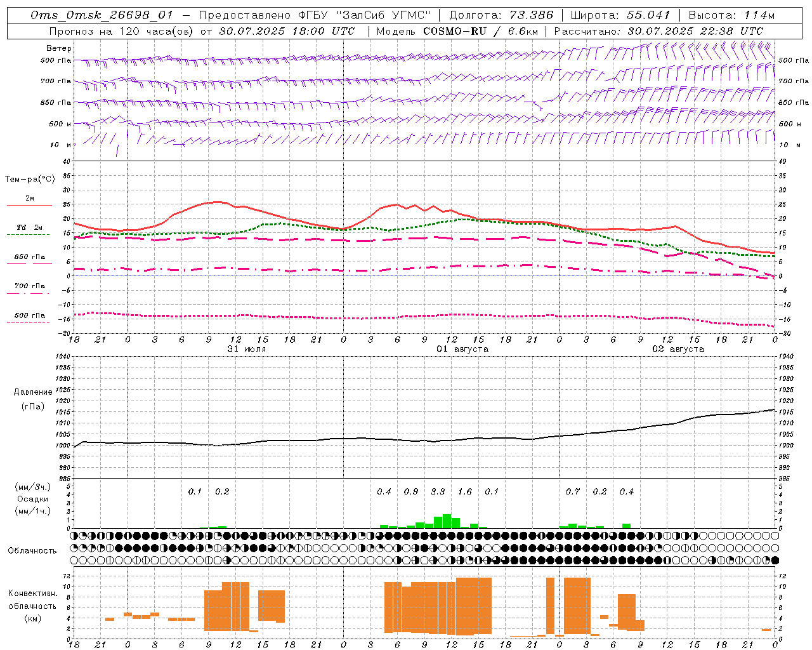Click the solid red line sample under the 2м legend label
Image resolution: width=812 pixels, height=650 pixels.
pos(29,205)
